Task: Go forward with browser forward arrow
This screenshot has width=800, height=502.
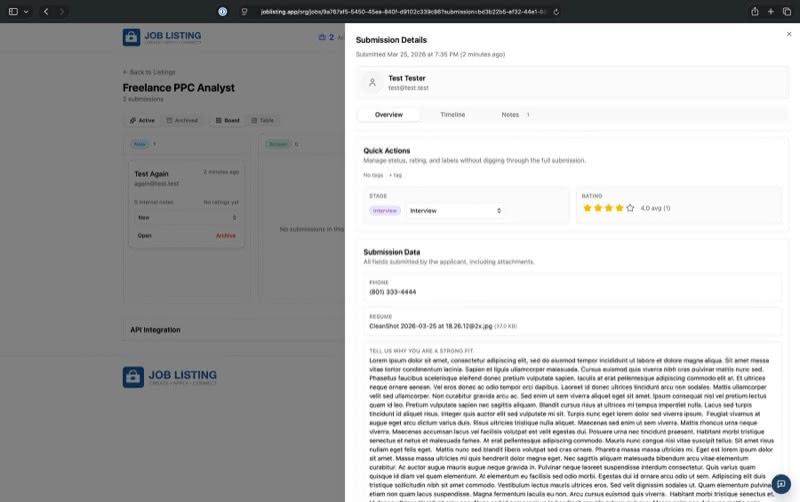Action: tap(62, 11)
